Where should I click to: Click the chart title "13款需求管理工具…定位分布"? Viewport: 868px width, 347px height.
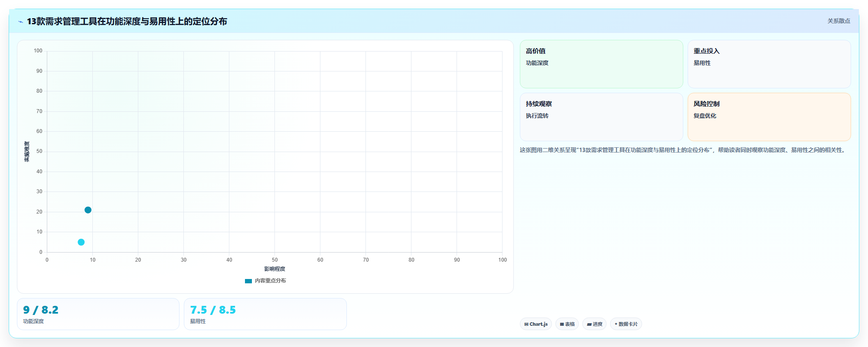[127, 21]
